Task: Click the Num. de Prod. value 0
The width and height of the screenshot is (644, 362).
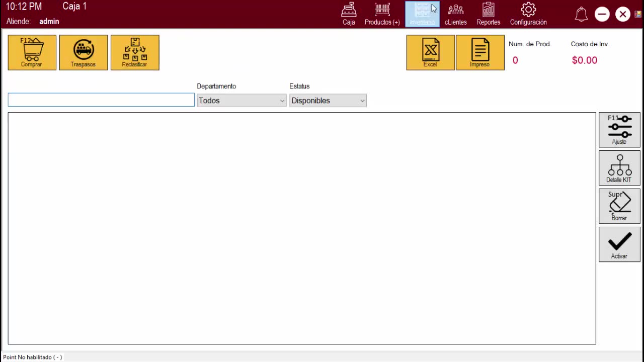Action: point(515,60)
